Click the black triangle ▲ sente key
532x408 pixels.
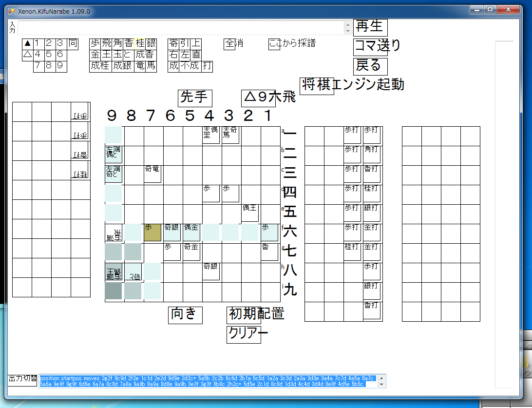pyautogui.click(x=28, y=43)
